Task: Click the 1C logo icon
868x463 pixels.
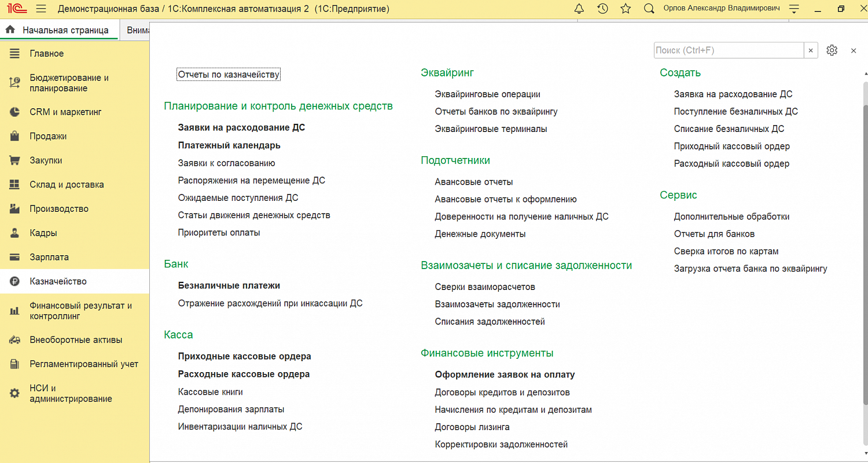Action: pos(16,9)
